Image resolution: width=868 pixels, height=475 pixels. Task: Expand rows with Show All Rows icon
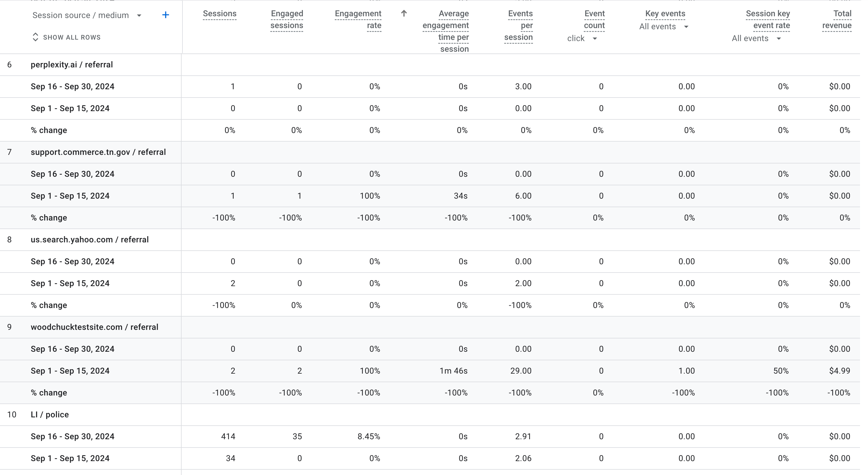35,37
